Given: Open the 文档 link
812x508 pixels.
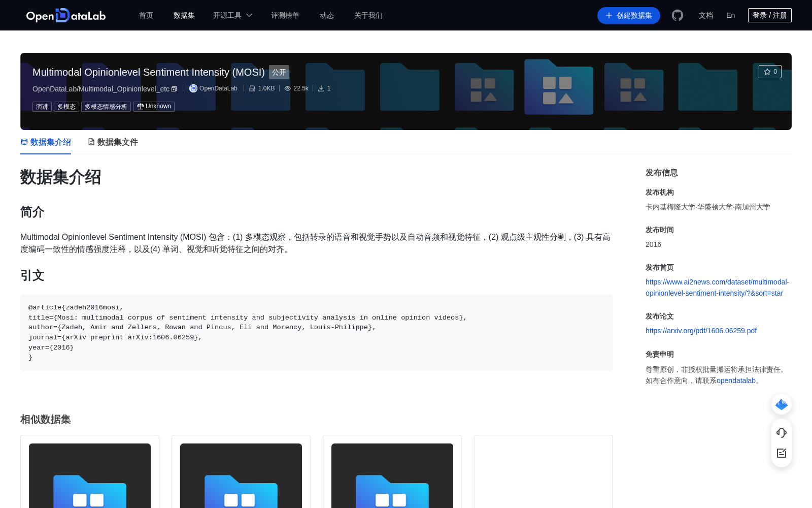Looking at the screenshot, I should tap(706, 15).
